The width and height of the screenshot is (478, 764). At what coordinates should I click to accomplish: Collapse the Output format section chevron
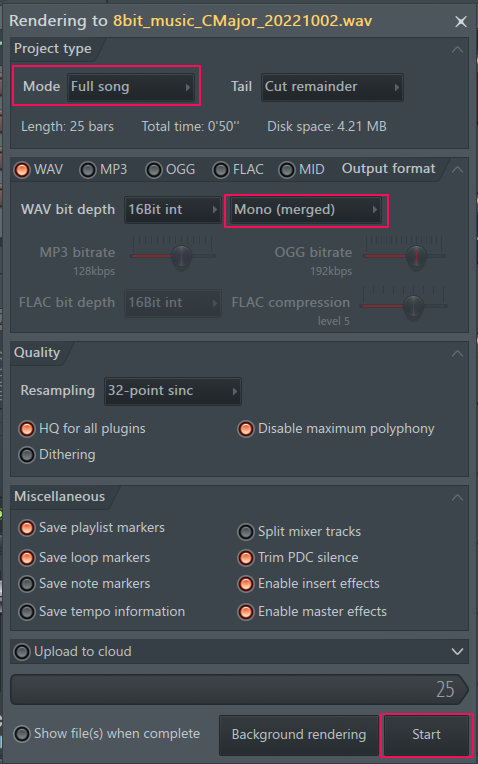457,170
